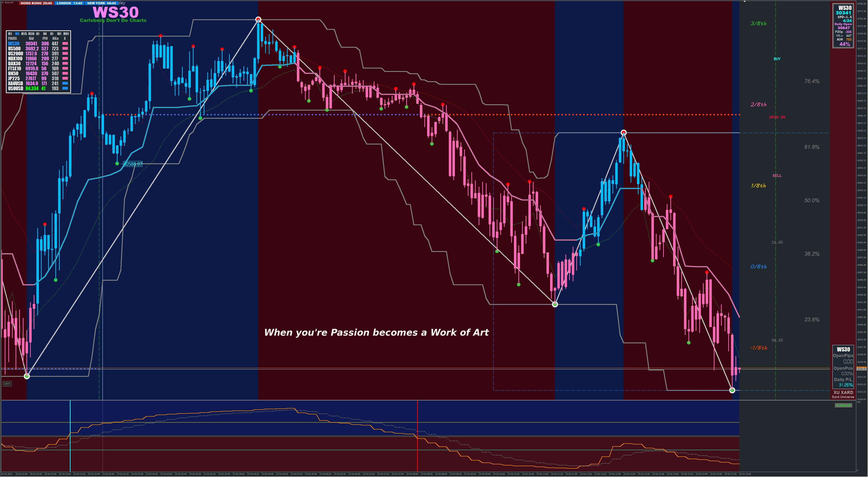Select the USOUSD pair row
868x477 pixels.
tap(16, 88)
